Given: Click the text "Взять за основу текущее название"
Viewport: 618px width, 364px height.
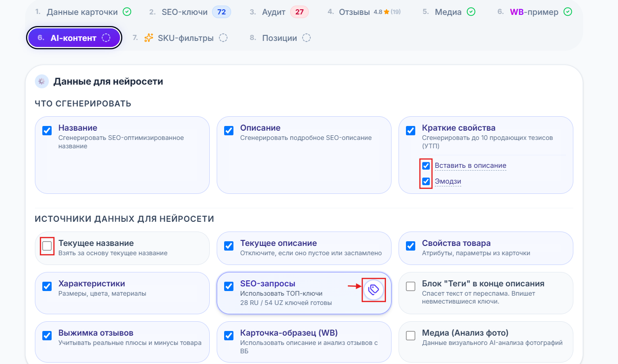Looking at the screenshot, I should pyautogui.click(x=113, y=253).
